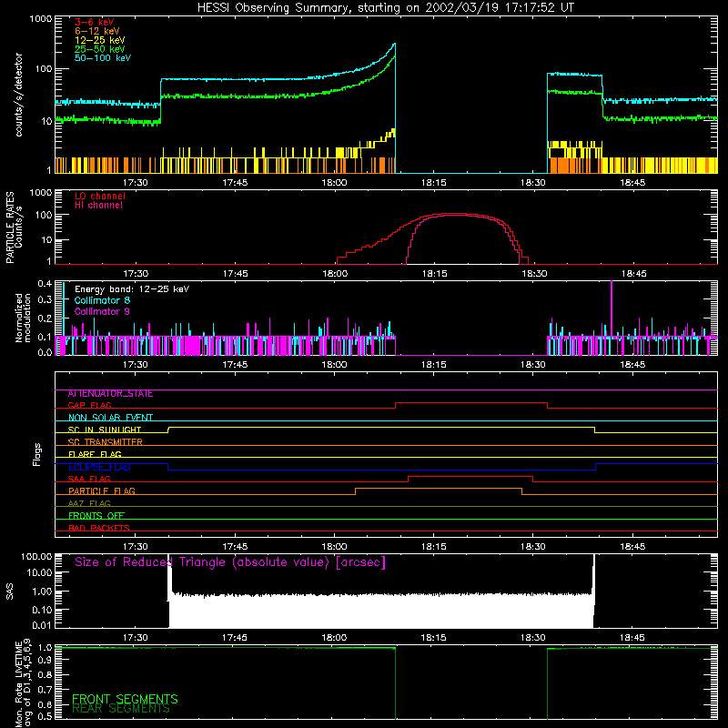The height and width of the screenshot is (728, 728).
Task: Click the 18:00 tick label under the counts panel
Action: click(334, 183)
